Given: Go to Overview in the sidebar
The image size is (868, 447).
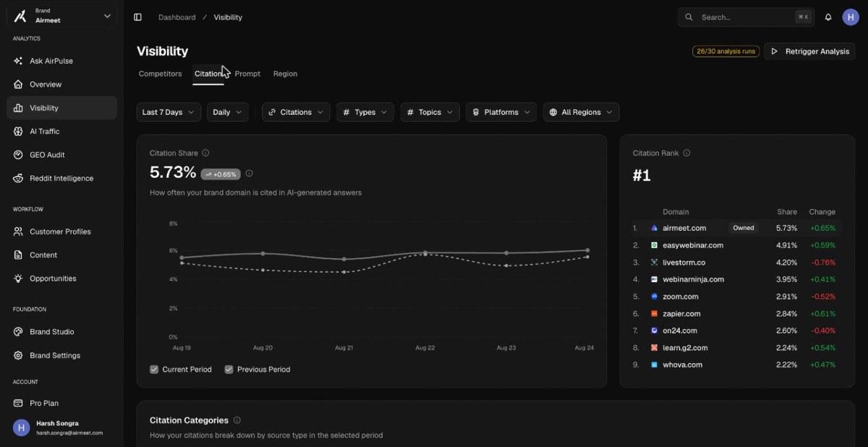Looking at the screenshot, I should (61, 85).
